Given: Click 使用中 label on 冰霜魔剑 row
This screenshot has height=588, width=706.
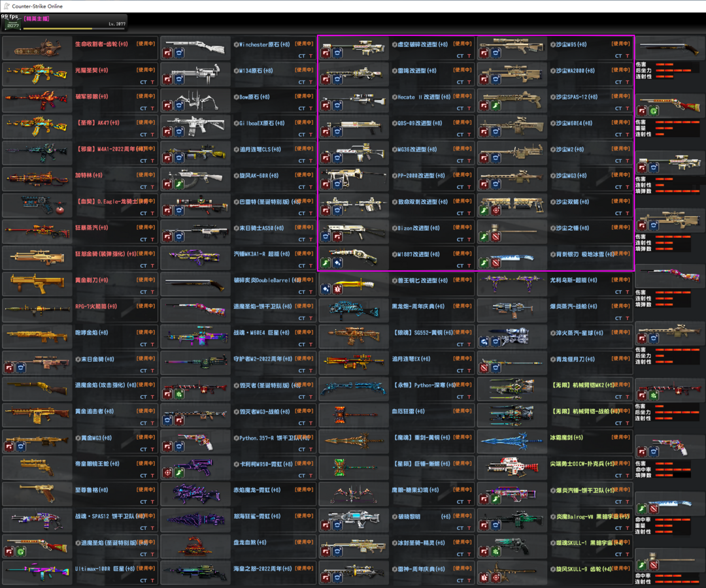Looking at the screenshot, I should [x=621, y=437].
